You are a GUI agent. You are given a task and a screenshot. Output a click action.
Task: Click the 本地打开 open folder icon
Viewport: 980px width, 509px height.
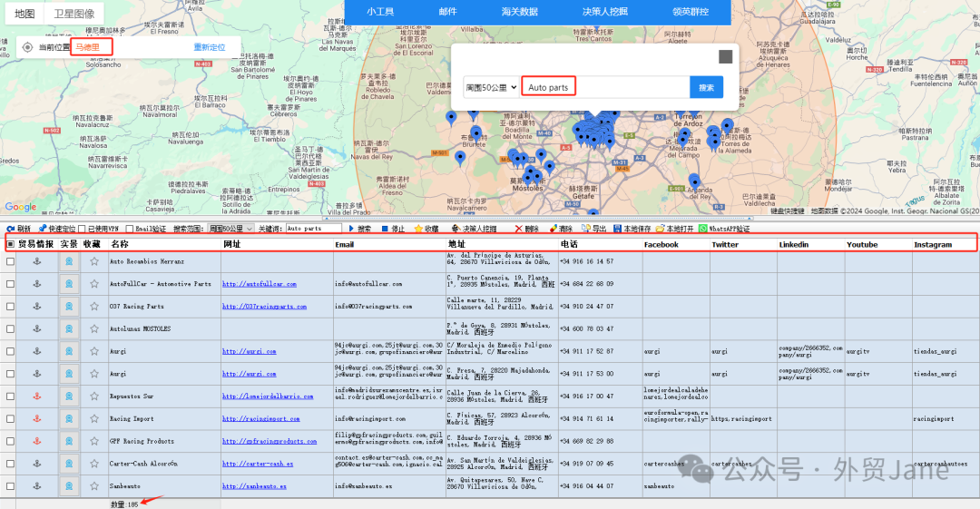pyautogui.click(x=660, y=229)
